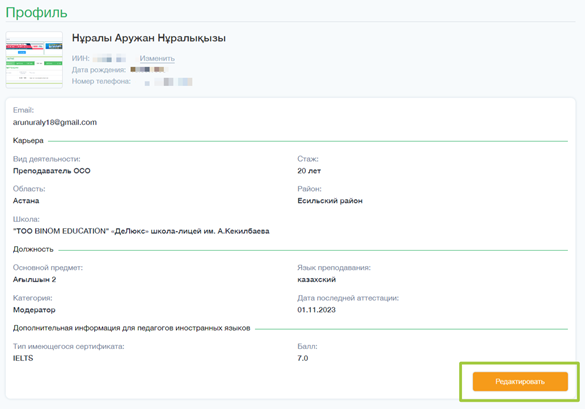
Task: Click the Карьера section header
Action: point(28,141)
